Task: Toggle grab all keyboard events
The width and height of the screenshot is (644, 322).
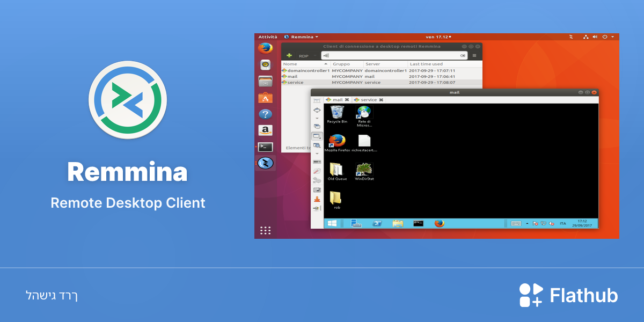Action: coord(317,162)
